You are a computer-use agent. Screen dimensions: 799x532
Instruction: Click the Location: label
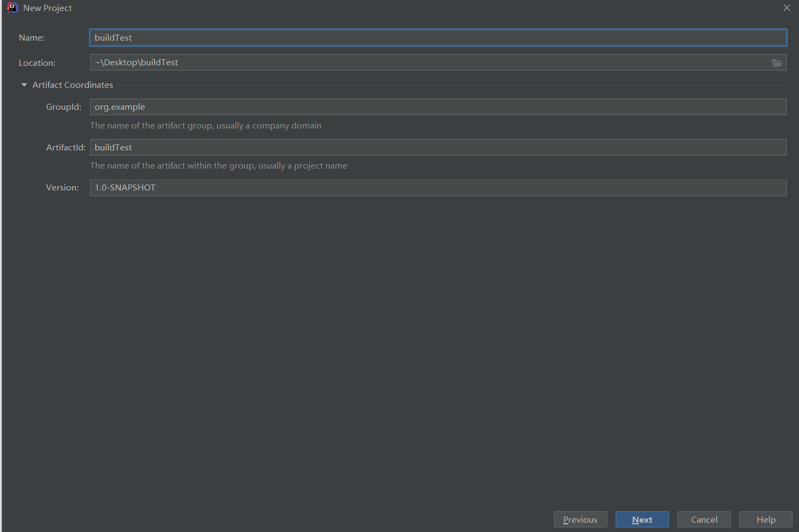pos(37,63)
